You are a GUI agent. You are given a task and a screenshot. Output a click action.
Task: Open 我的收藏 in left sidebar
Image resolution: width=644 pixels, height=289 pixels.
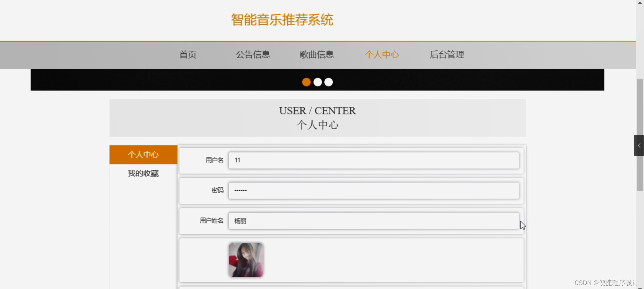coord(143,173)
